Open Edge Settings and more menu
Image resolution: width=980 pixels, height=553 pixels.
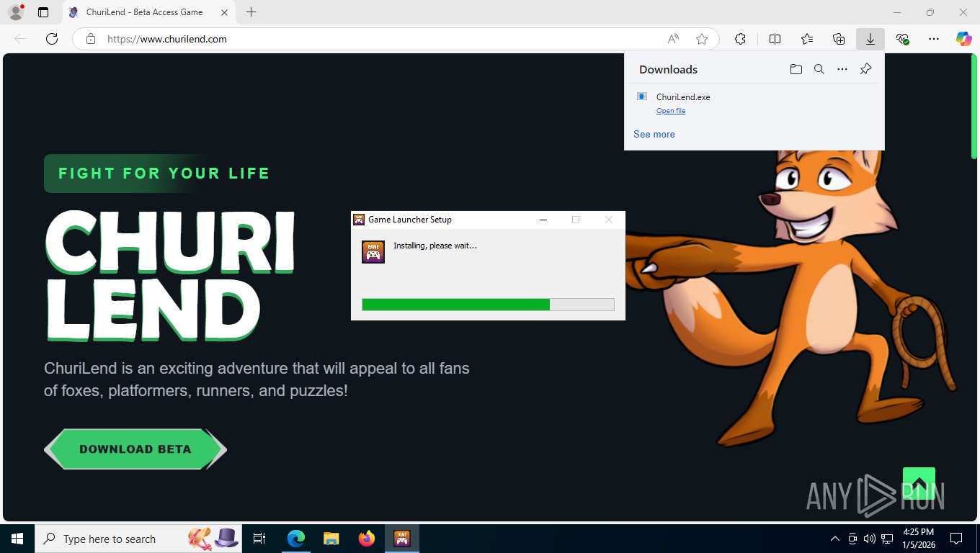pyautogui.click(x=934, y=39)
